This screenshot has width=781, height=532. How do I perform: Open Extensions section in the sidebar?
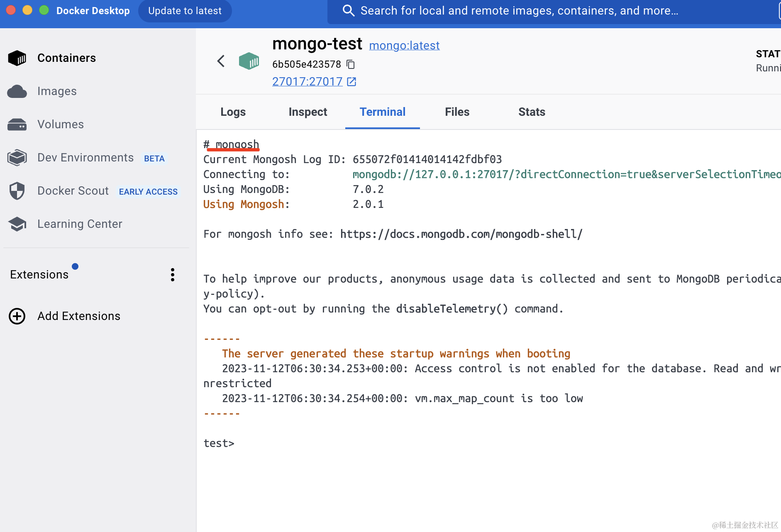tap(39, 275)
